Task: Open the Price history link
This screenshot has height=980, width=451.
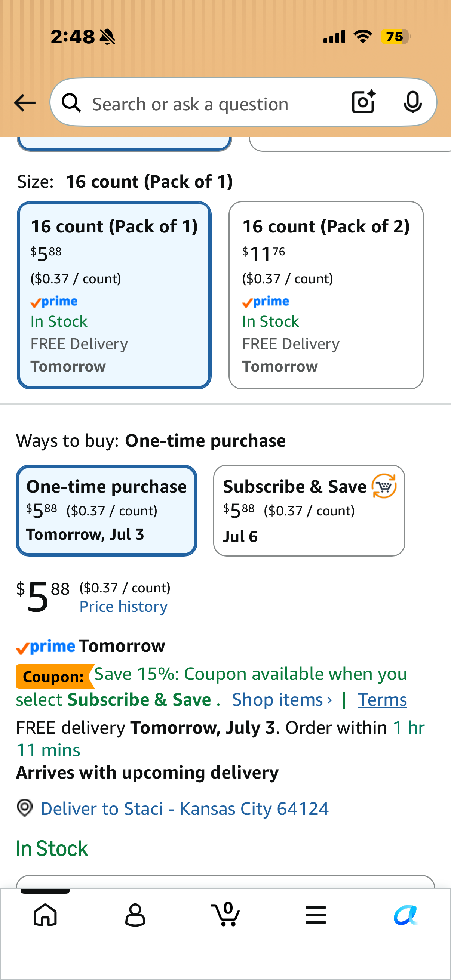Action: (123, 606)
